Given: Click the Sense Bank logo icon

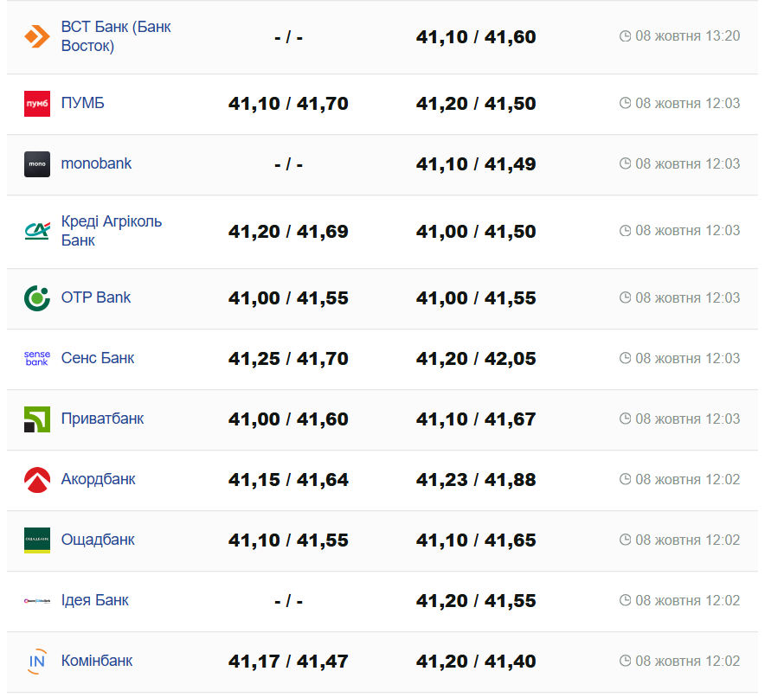Looking at the screenshot, I should pos(37,359).
